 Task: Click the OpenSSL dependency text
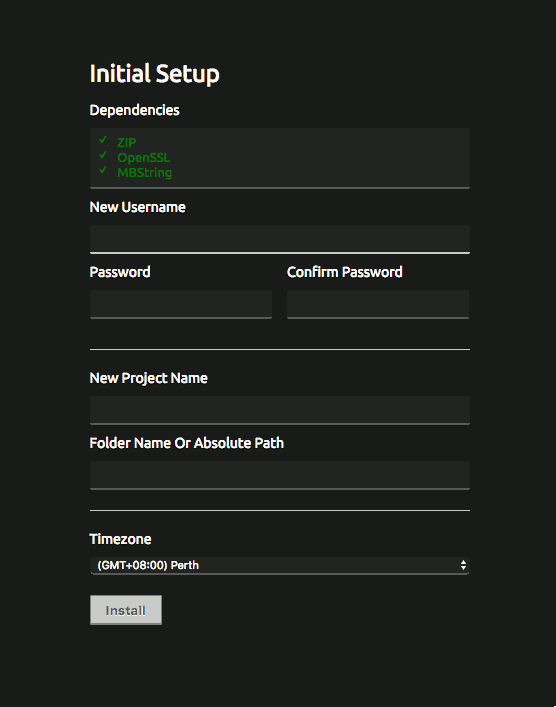coord(143,158)
